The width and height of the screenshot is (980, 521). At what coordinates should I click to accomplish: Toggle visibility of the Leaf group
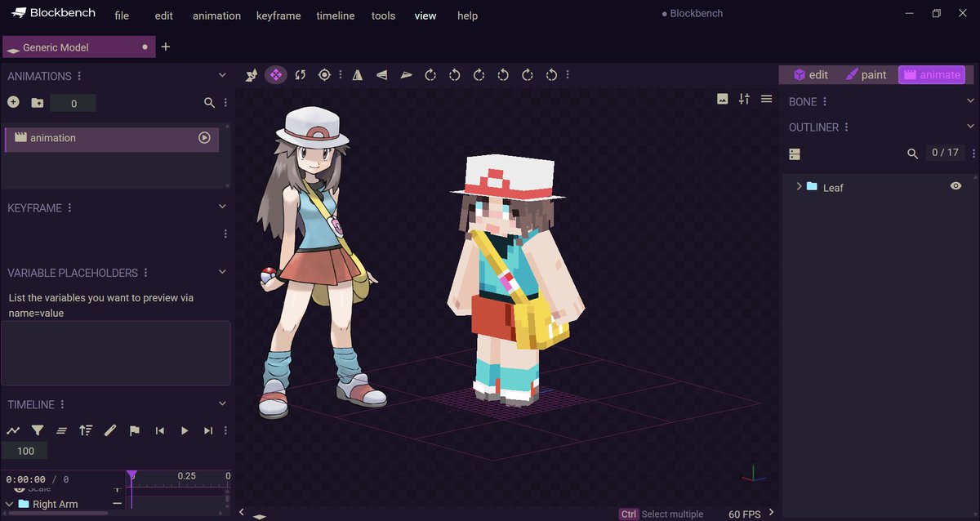click(955, 186)
